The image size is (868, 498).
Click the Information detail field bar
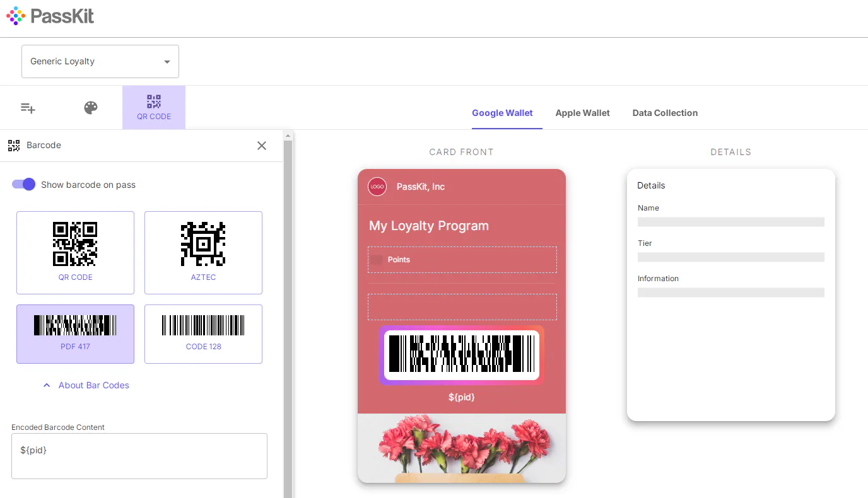pos(731,292)
